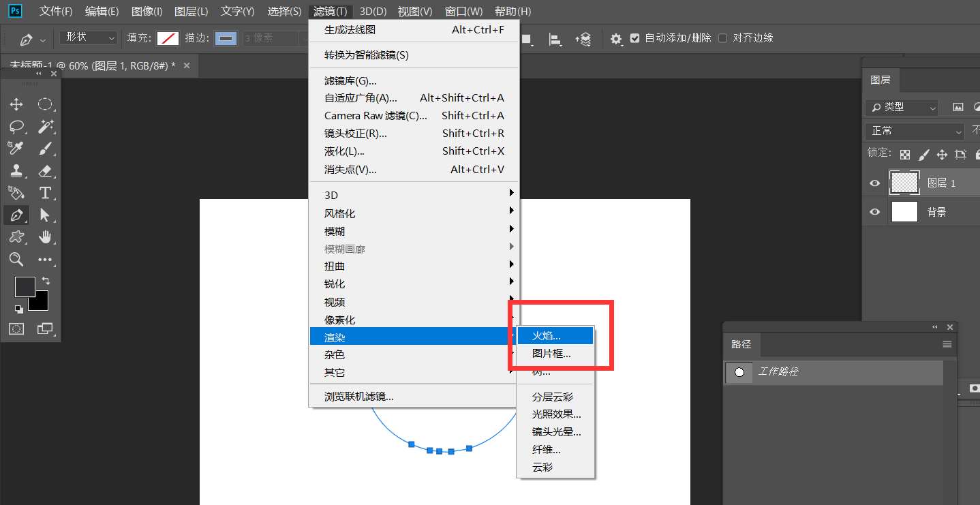The width and height of the screenshot is (980, 505).
Task: Enable the 对齐边缘 checkbox
Action: [722, 37]
